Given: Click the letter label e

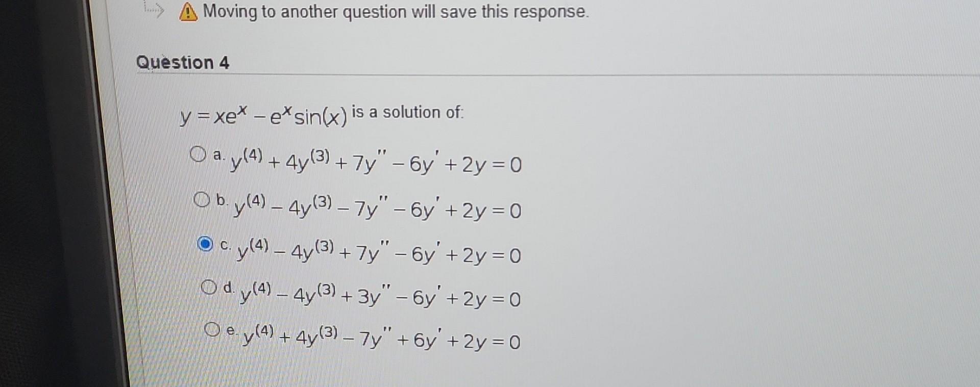Looking at the screenshot, I should 230,329.
